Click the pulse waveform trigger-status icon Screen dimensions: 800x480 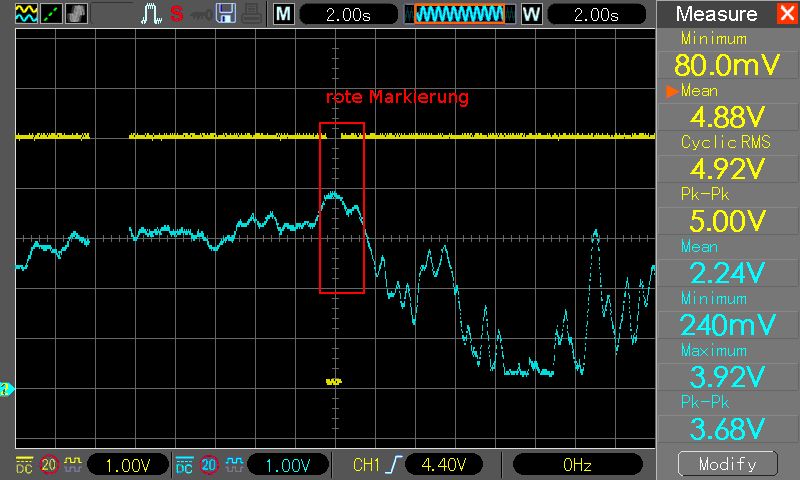click(x=152, y=14)
